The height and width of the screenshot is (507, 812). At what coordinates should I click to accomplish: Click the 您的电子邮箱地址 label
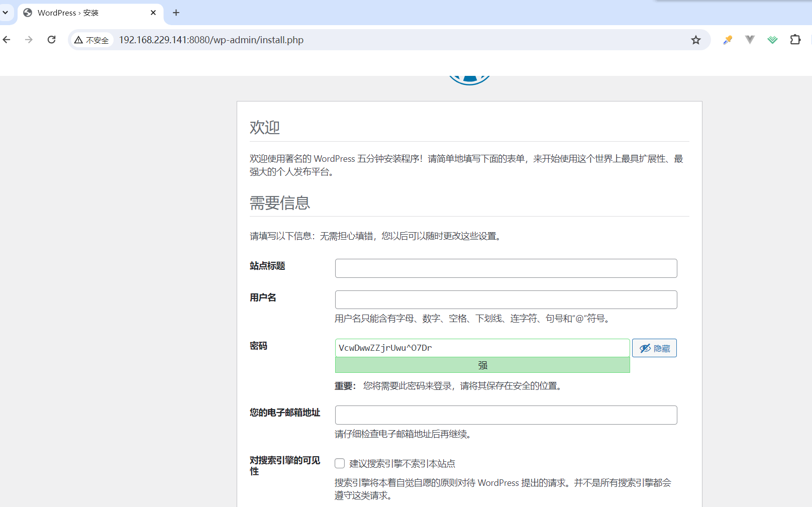(x=285, y=413)
